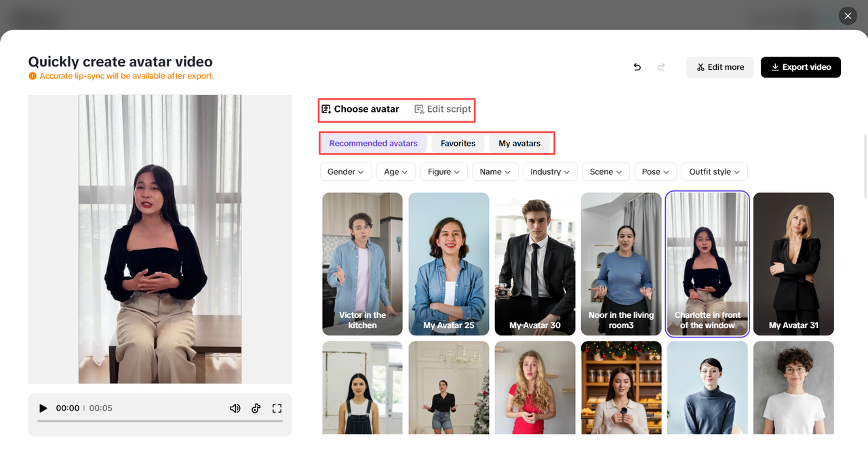The height and width of the screenshot is (450, 868).
Task: Expand the Outfit style dropdown
Action: 714,171
